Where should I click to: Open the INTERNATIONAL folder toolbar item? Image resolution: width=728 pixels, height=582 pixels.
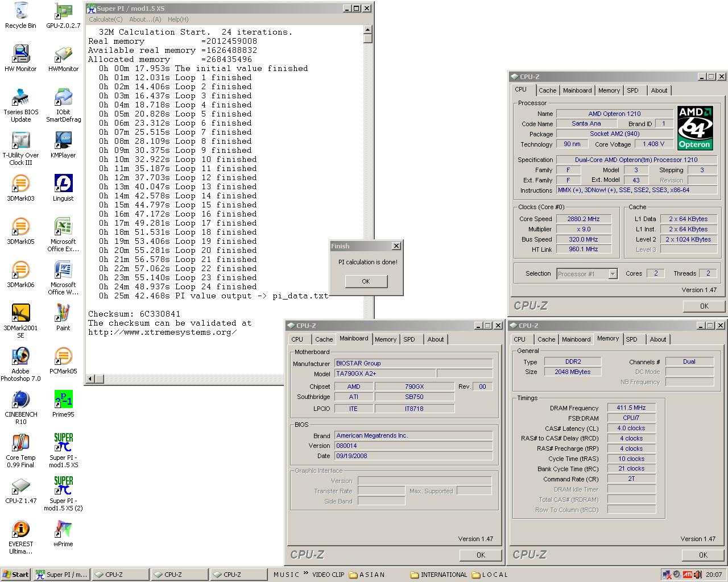coord(439,575)
